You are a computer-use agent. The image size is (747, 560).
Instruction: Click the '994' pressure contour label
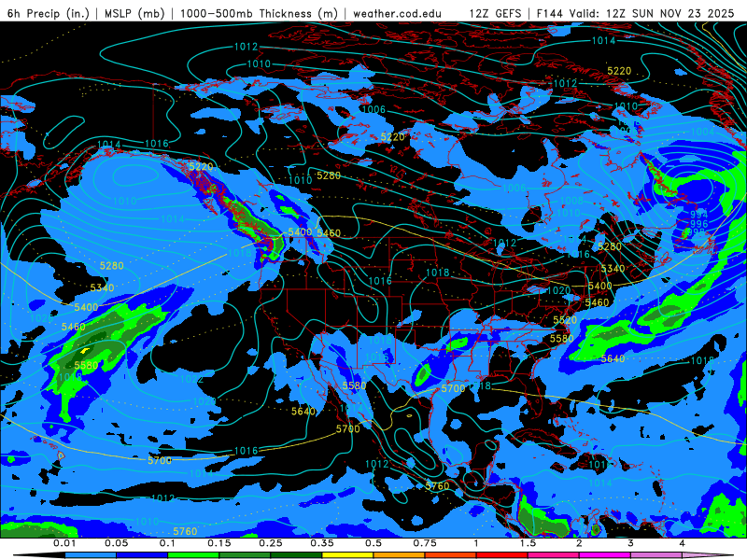[698, 215]
